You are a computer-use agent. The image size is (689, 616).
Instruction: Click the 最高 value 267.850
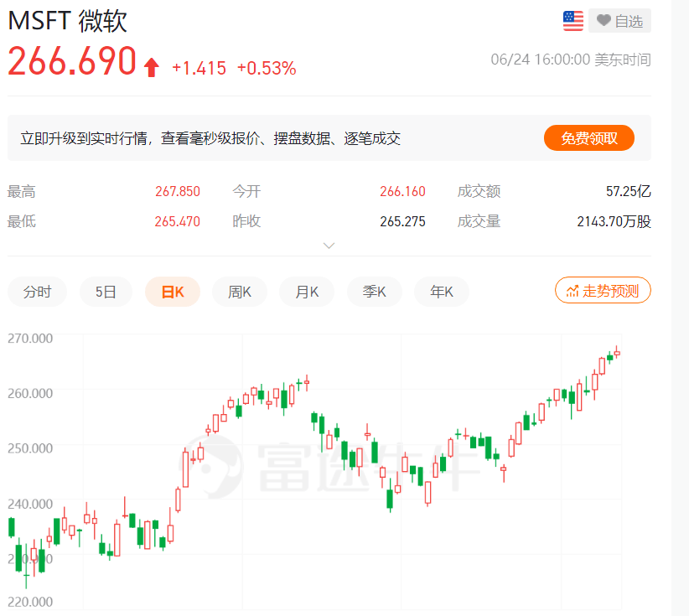click(x=178, y=191)
